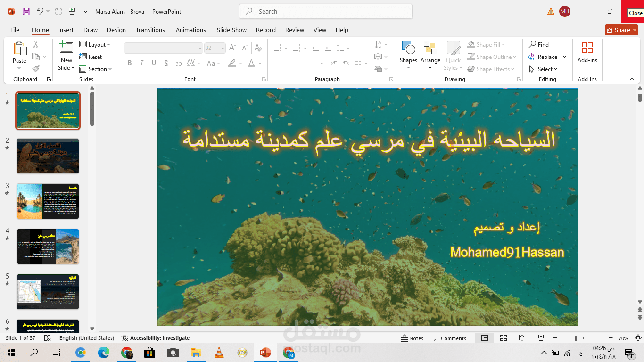Toggle Italic formatting
This screenshot has width=644, height=362.
pyautogui.click(x=142, y=63)
